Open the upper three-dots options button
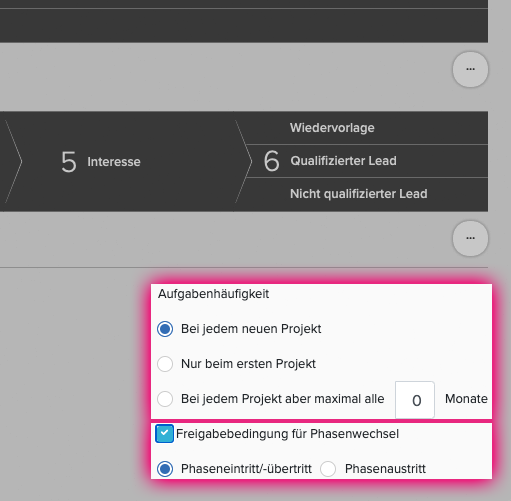The width and height of the screenshot is (511, 501). pos(470,69)
